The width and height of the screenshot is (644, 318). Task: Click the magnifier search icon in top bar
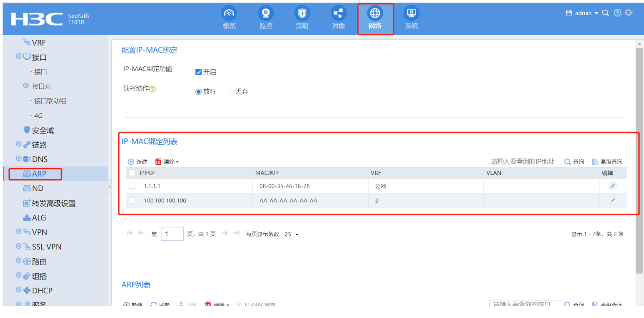point(605,13)
